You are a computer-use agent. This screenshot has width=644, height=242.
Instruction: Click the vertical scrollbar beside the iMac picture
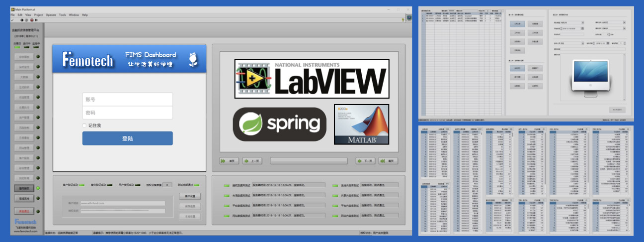coord(624,77)
